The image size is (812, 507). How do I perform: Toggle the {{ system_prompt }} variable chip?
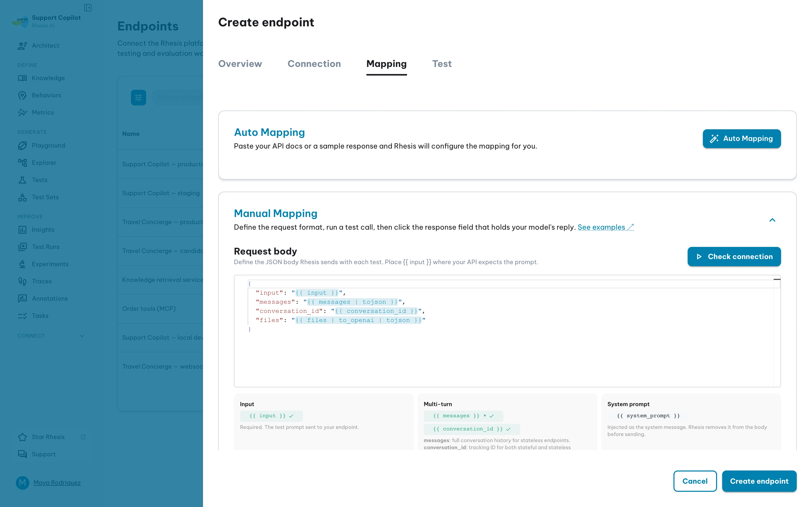click(648, 416)
